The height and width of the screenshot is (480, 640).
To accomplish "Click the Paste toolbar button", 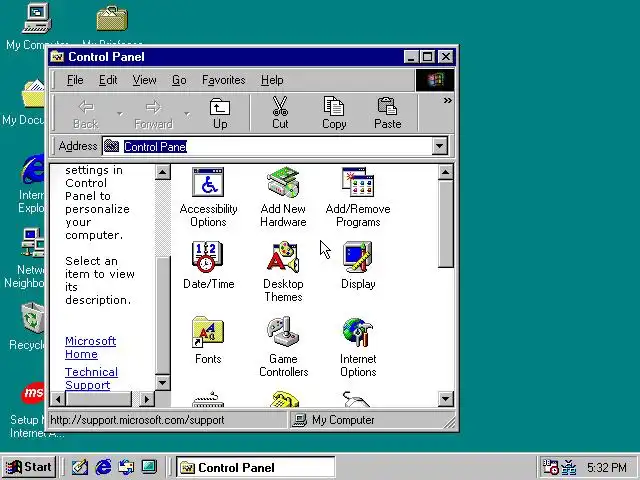I will click(387, 113).
